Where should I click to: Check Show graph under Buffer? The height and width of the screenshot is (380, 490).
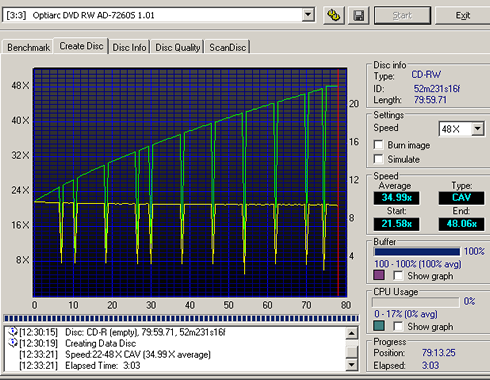[x=398, y=276]
